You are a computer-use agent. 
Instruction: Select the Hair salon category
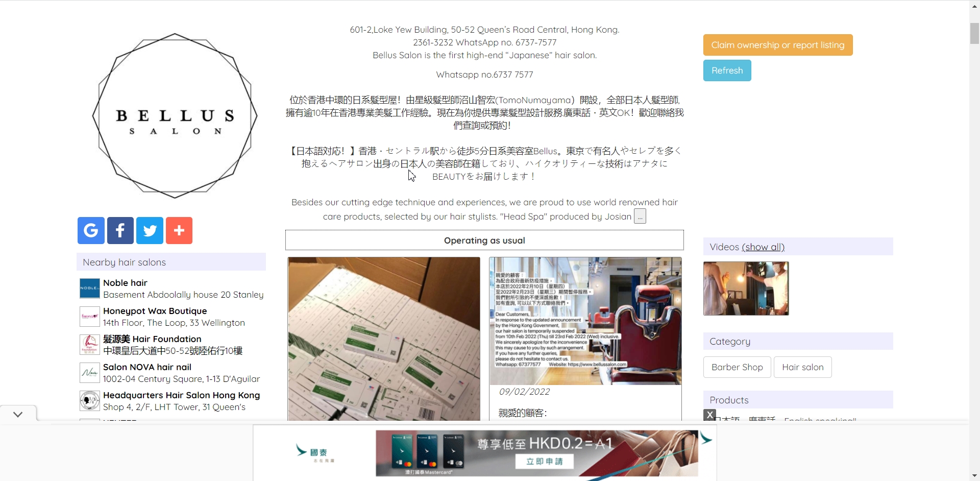click(803, 367)
